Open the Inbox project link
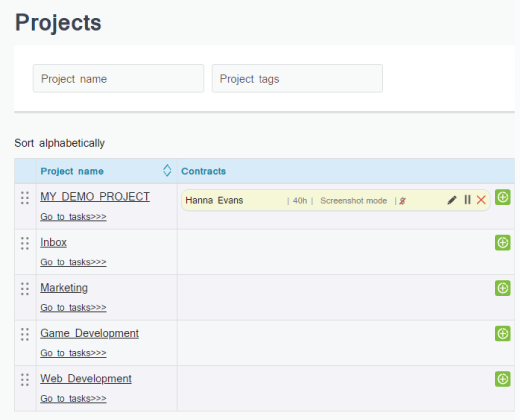This screenshot has height=420, width=520. (x=53, y=242)
